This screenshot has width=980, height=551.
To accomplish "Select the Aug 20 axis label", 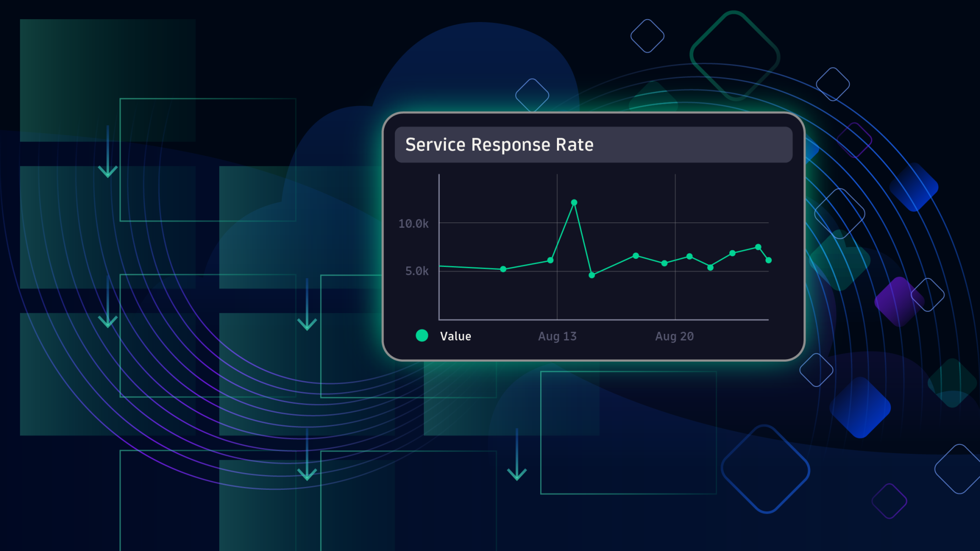I will [675, 336].
